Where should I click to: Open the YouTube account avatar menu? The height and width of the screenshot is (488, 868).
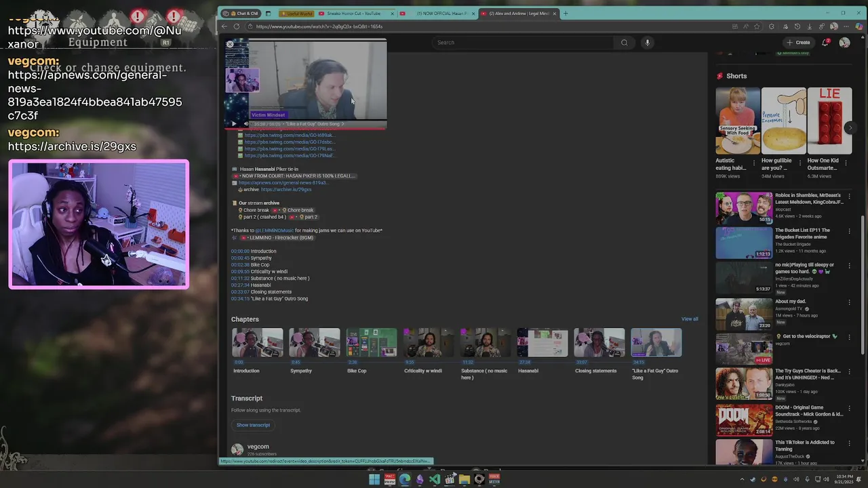point(844,43)
